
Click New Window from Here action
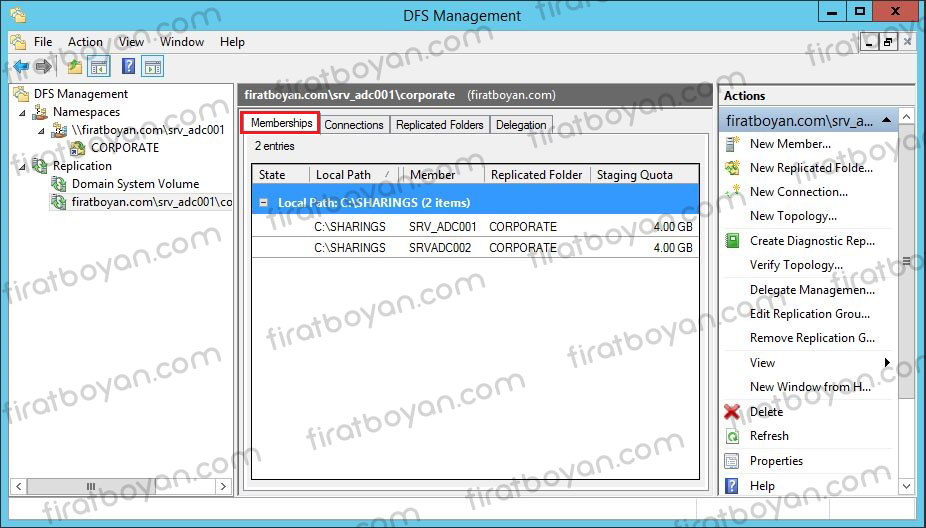pos(810,387)
